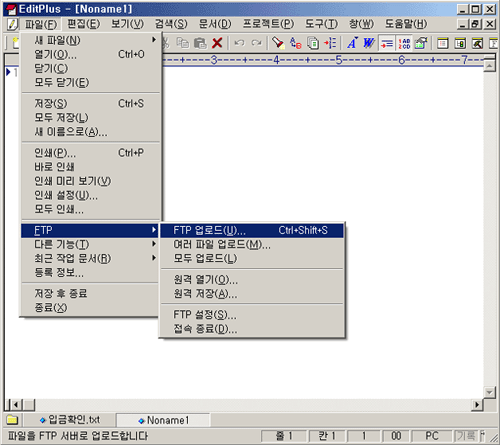Click the Go to Line icon
The height and width of the screenshot is (445, 500).
330,43
